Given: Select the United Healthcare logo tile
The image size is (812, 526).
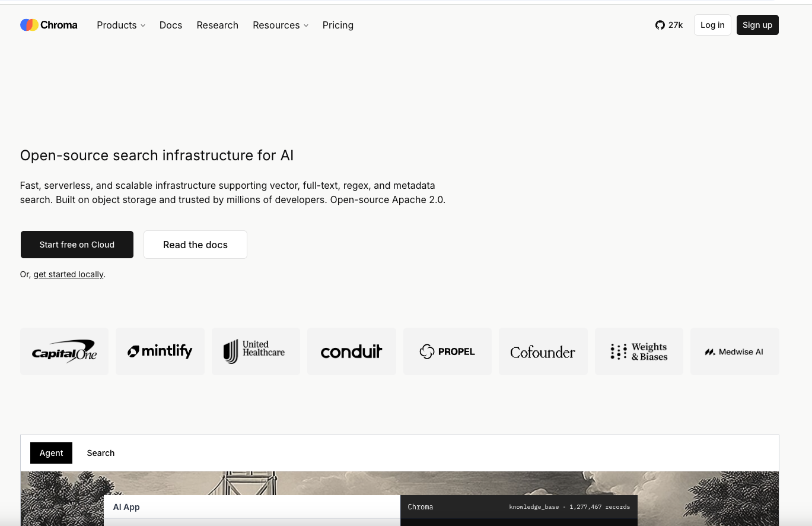Looking at the screenshot, I should [256, 351].
